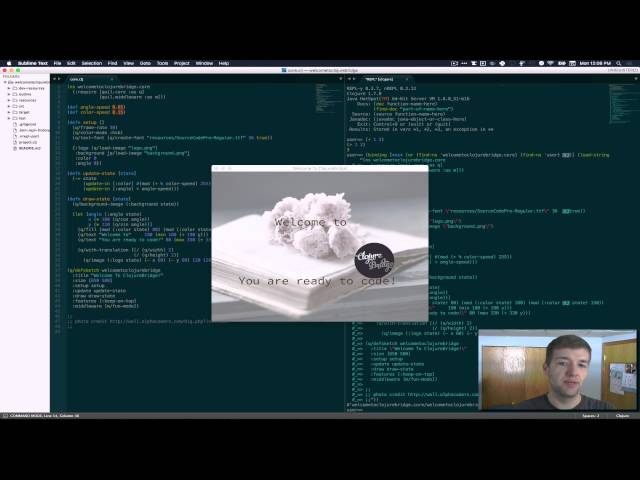Open left pane tab dropdown arrow
The height and width of the screenshot is (480, 640).
(340, 79)
